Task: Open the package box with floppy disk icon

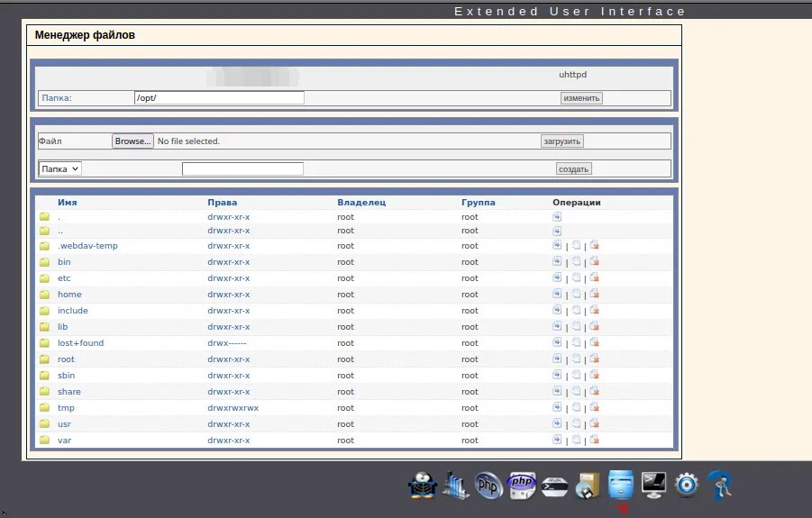Action: click(588, 486)
